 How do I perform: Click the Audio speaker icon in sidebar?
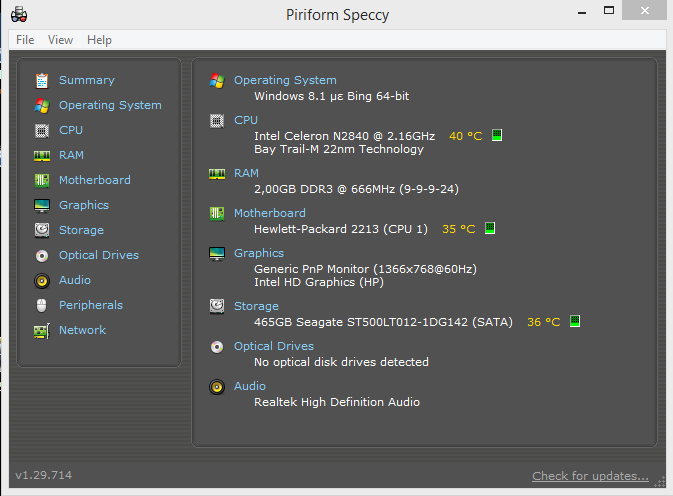point(41,280)
